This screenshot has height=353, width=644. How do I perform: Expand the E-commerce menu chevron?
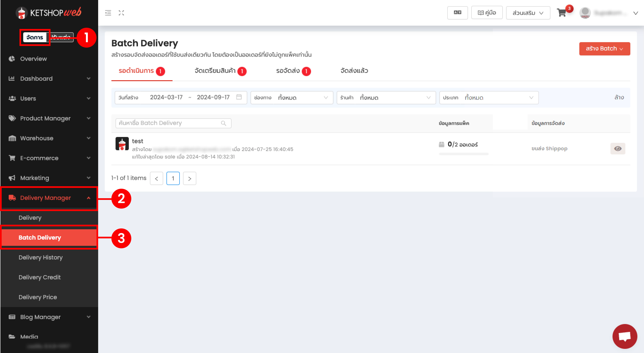click(x=89, y=158)
